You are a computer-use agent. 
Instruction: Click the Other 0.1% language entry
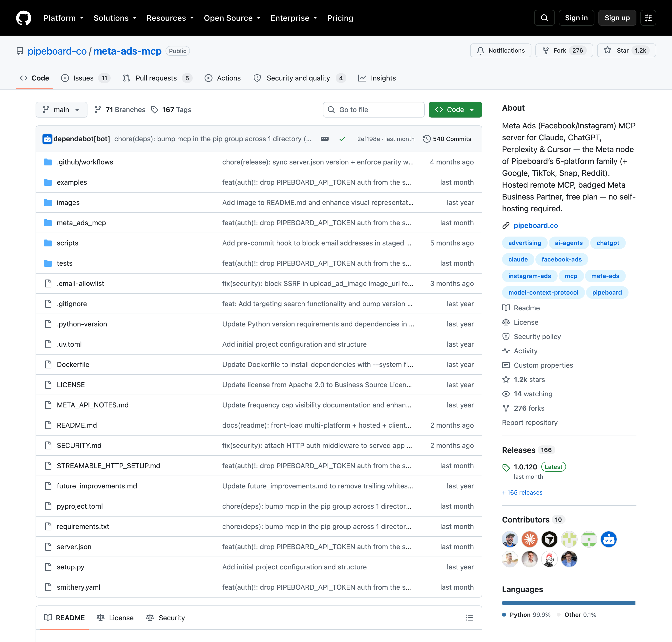[x=577, y=615]
